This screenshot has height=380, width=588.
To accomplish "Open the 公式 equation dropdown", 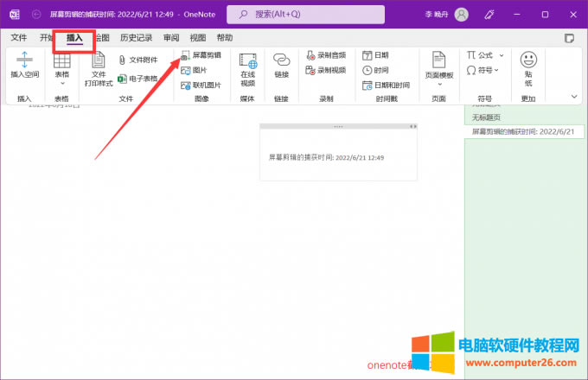I will (485, 54).
